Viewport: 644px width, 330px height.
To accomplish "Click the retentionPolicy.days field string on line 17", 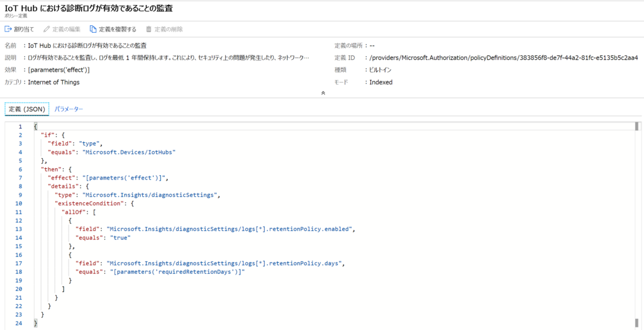I will pos(225,263).
